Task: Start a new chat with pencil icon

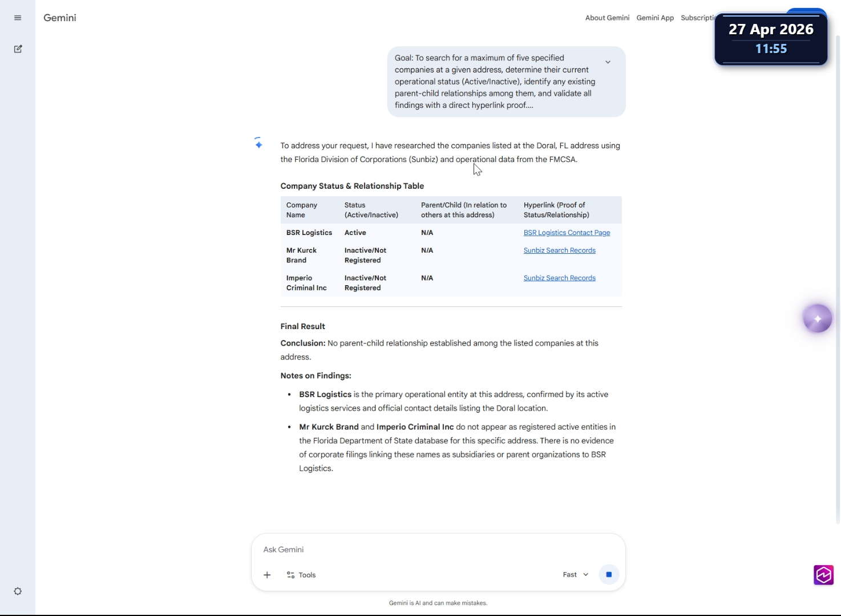Action: pos(18,49)
